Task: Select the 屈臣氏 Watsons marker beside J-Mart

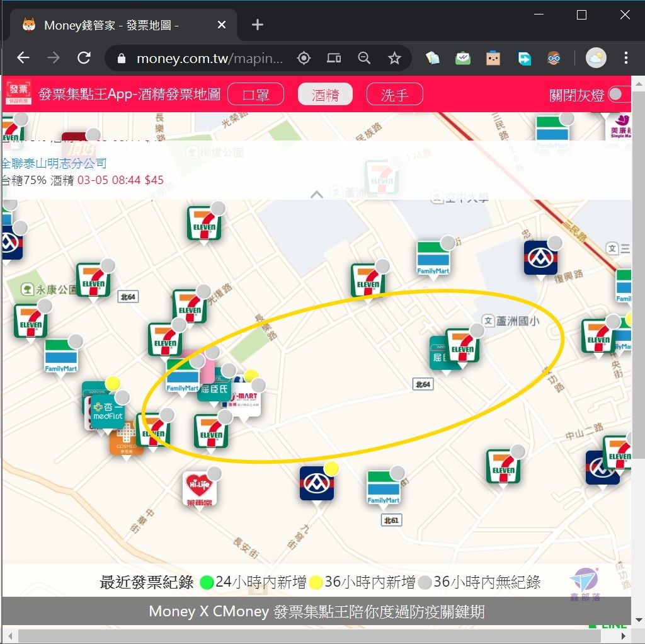Action: [x=214, y=388]
